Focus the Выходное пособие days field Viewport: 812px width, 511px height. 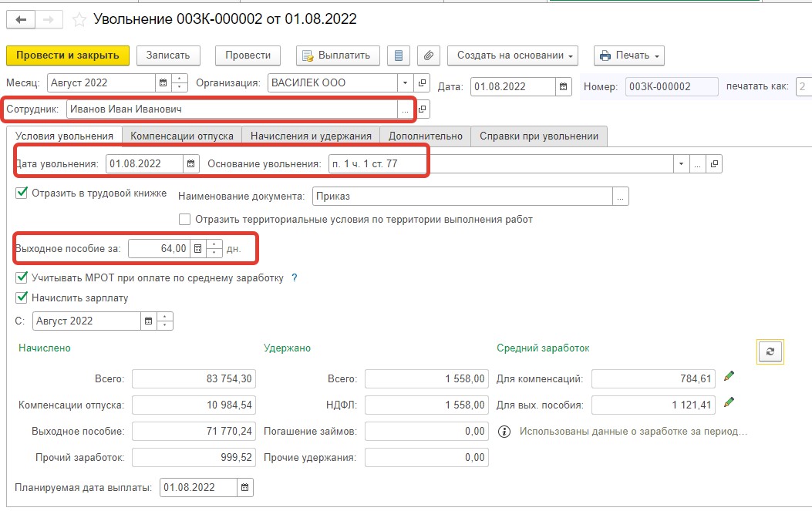160,248
